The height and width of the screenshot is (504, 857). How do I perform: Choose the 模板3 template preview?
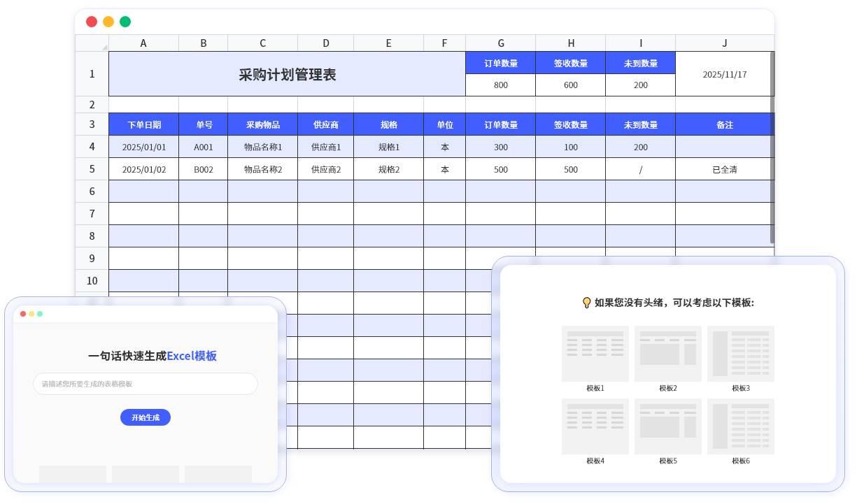coord(741,353)
